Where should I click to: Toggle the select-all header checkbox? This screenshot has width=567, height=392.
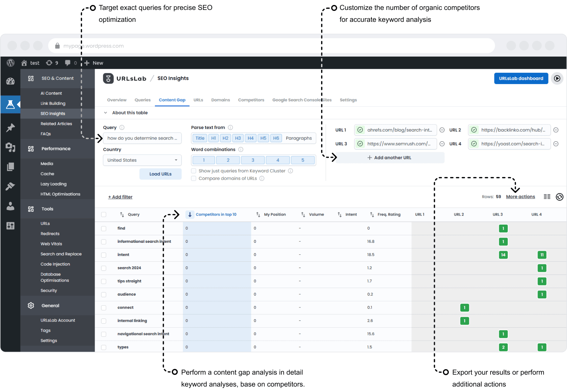click(104, 214)
